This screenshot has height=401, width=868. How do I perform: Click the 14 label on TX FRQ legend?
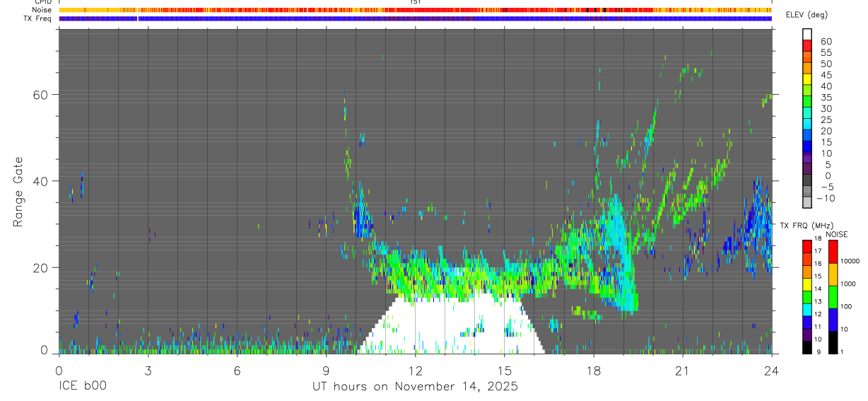tap(819, 289)
